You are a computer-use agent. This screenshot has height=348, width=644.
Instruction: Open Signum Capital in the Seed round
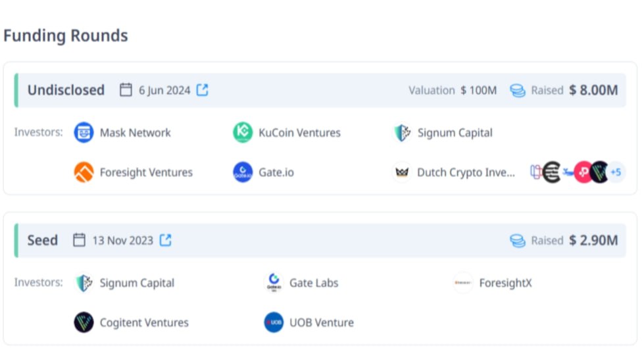tap(137, 283)
